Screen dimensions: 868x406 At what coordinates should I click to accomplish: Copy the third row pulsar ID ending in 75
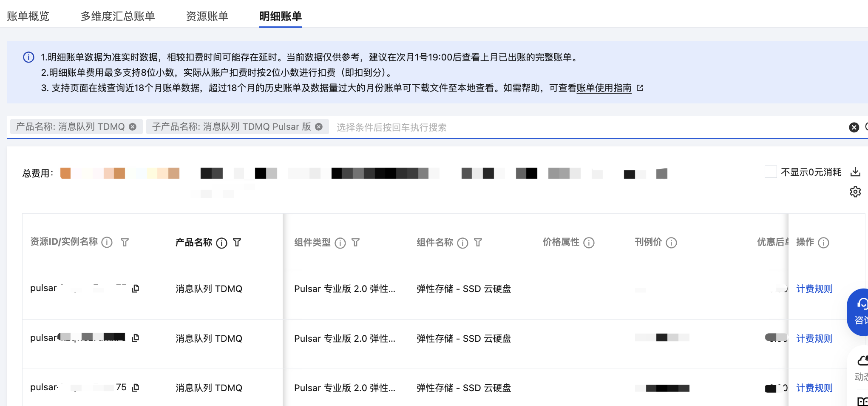(x=136, y=388)
